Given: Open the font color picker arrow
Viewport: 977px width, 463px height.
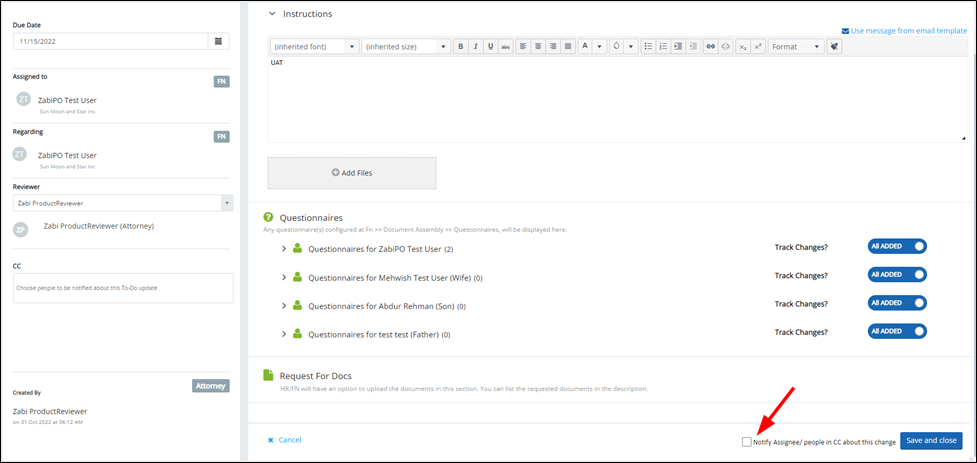Looking at the screenshot, I should click(599, 47).
